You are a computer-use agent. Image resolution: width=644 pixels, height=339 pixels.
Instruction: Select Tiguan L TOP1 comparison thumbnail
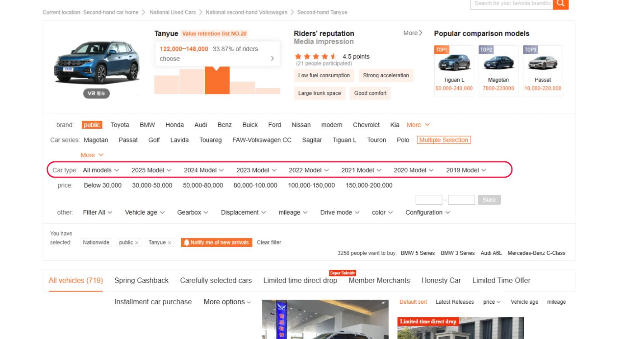[x=454, y=62]
